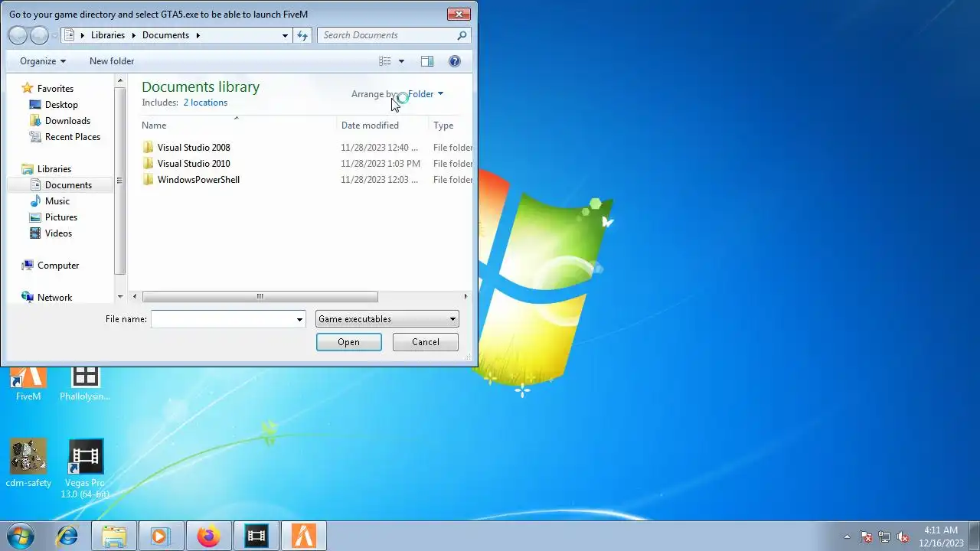
Task: Open Arrange by Folder dropdown
Action: click(425, 94)
